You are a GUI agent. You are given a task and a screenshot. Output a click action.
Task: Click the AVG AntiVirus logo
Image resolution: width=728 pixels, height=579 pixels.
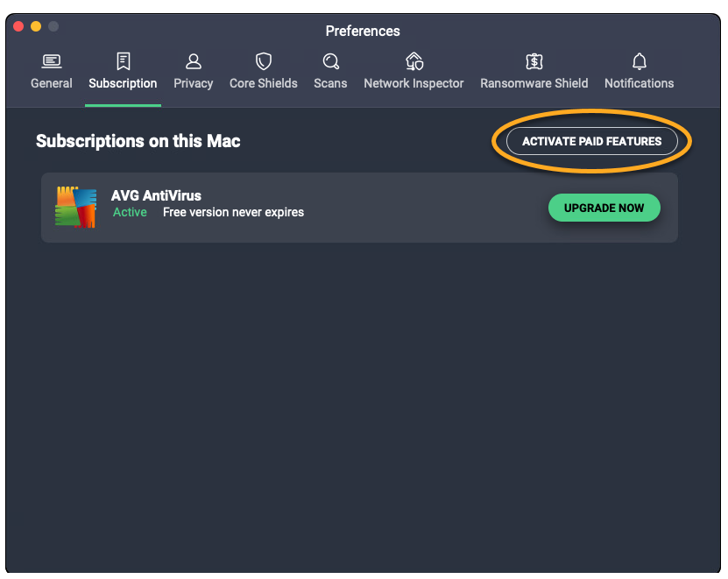pyautogui.click(x=75, y=208)
